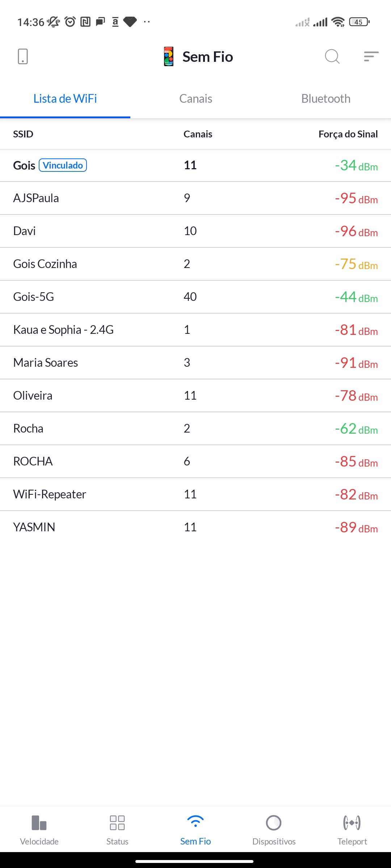Image resolution: width=391 pixels, height=868 pixels.
Task: Select the Lista de WiFi tab
Action: pos(65,99)
